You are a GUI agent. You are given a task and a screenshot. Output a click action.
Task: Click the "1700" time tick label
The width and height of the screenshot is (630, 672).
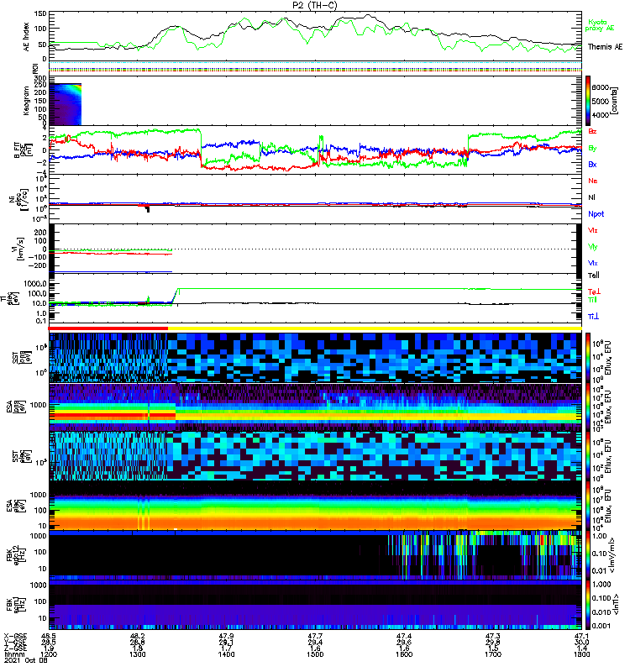tap(493, 654)
